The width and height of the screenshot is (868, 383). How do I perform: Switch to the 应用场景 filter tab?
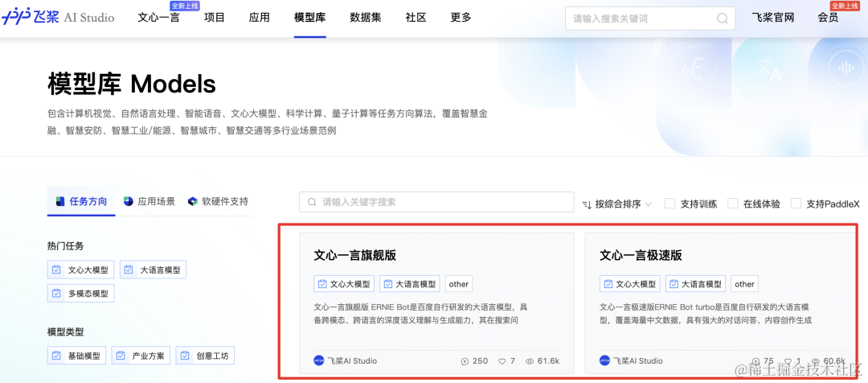point(149,201)
